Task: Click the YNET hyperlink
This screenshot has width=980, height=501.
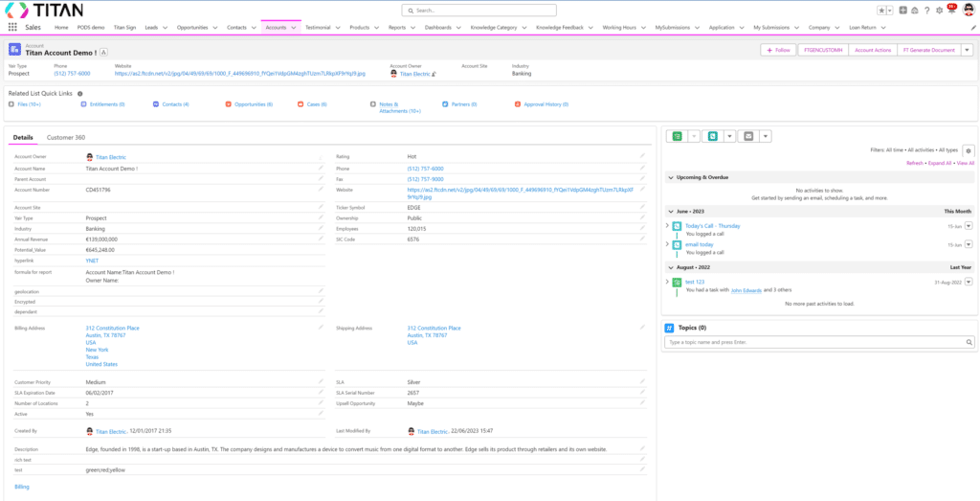Action: click(92, 261)
